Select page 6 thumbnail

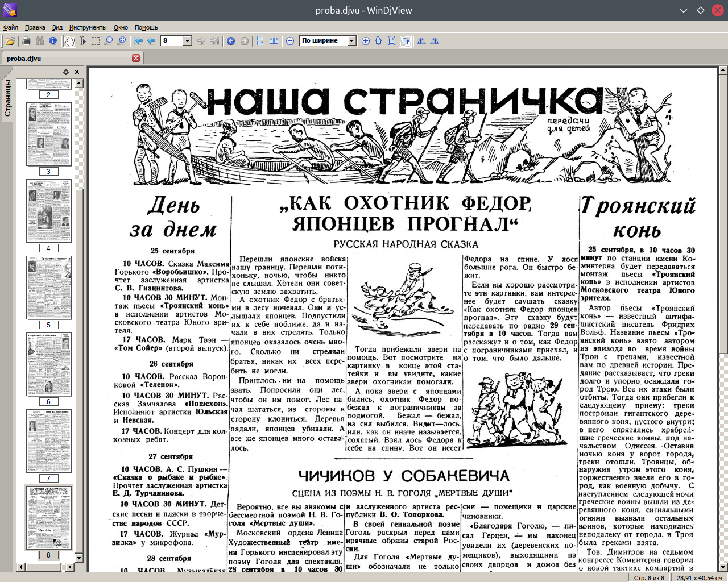click(x=49, y=364)
